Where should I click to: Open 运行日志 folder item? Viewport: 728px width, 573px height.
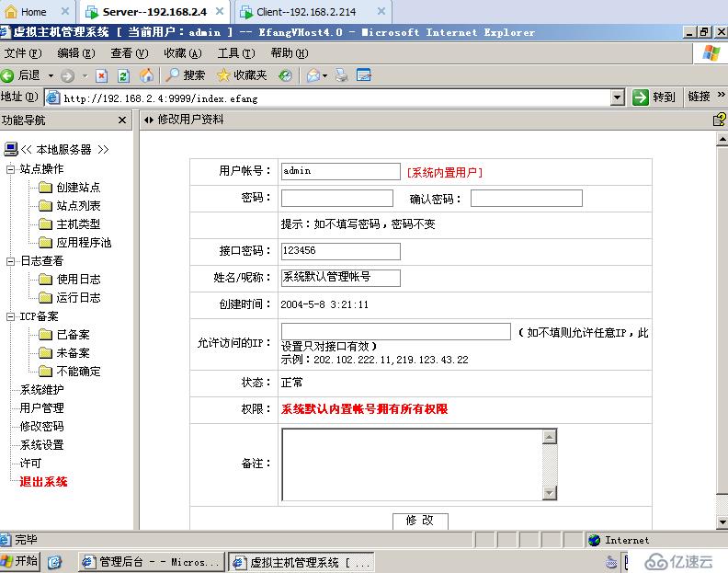(70, 297)
